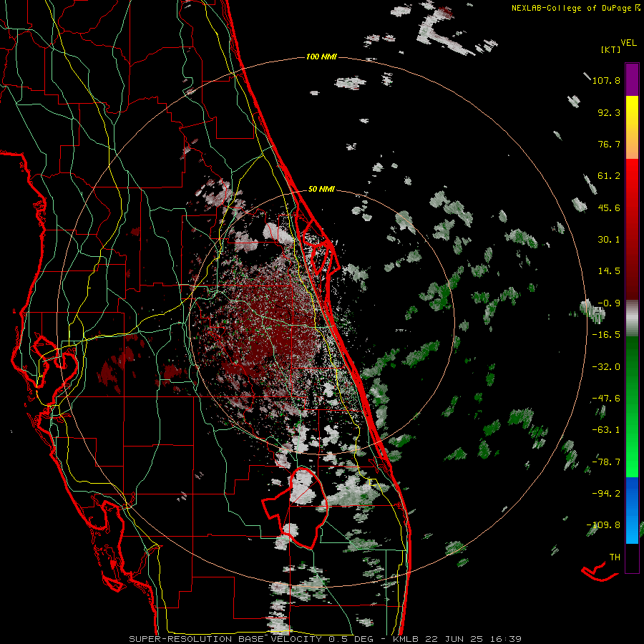This screenshot has width=644, height=644.
Task: Click the VEL legend heading
Action: click(628, 43)
